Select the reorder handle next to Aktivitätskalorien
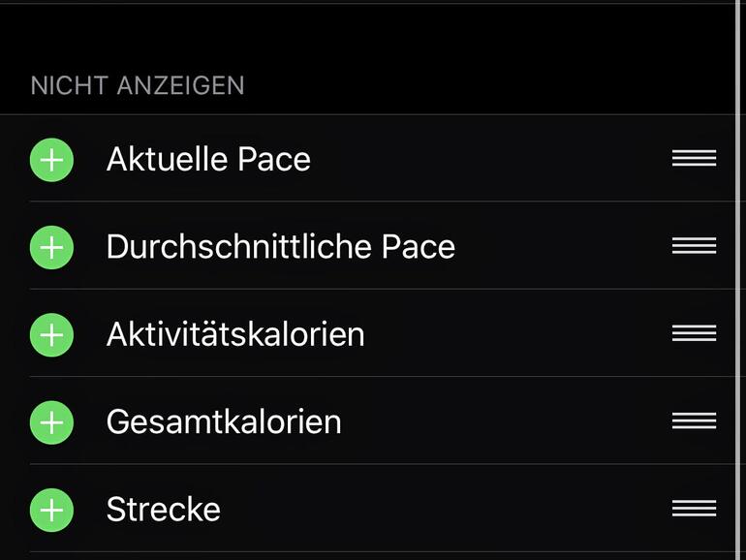Viewport: 746px width, 560px height. tap(694, 333)
